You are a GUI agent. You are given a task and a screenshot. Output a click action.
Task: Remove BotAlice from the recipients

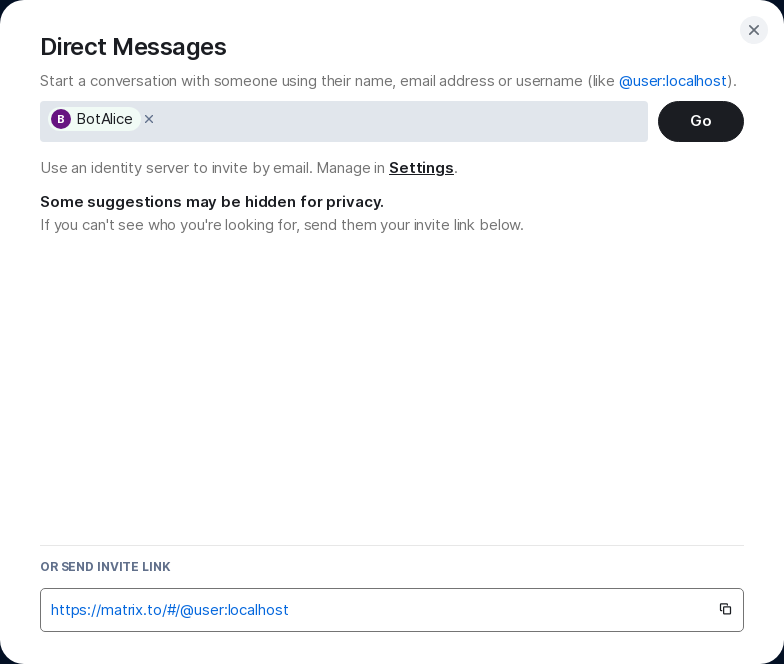(149, 119)
